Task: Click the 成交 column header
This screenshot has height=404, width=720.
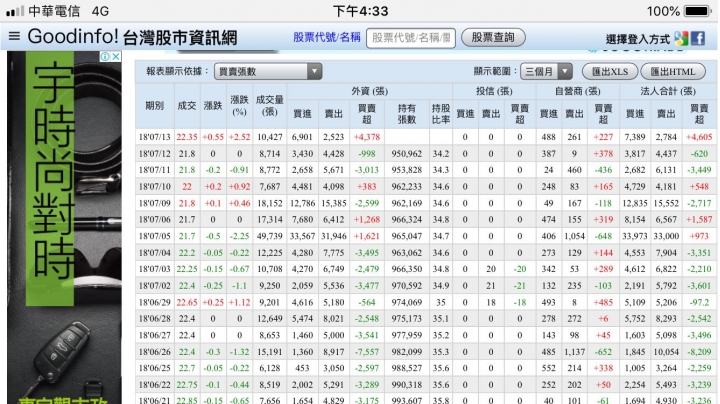Action: (187, 106)
